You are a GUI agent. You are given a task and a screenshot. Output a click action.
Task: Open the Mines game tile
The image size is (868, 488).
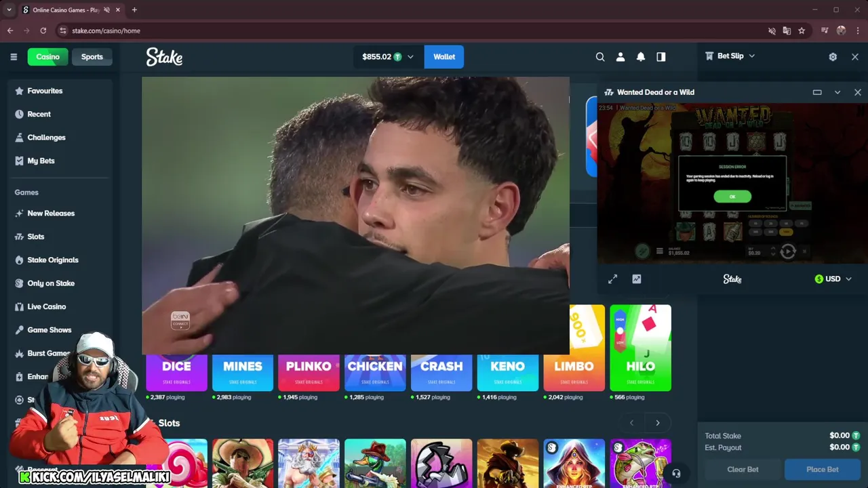(243, 373)
